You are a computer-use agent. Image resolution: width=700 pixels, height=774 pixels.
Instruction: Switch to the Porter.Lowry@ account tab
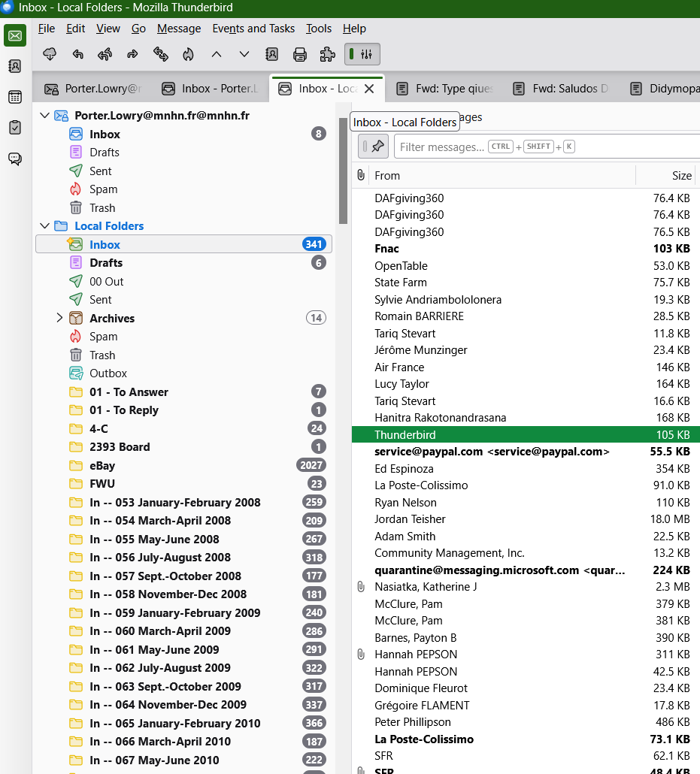(93, 89)
